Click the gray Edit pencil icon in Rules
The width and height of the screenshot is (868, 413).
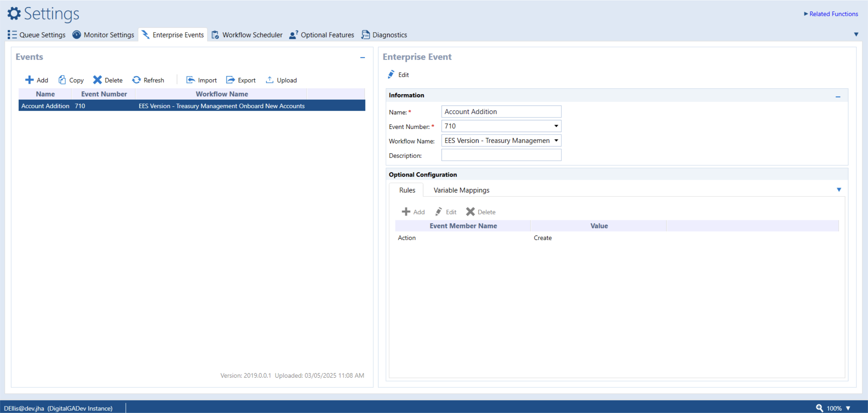coord(439,212)
